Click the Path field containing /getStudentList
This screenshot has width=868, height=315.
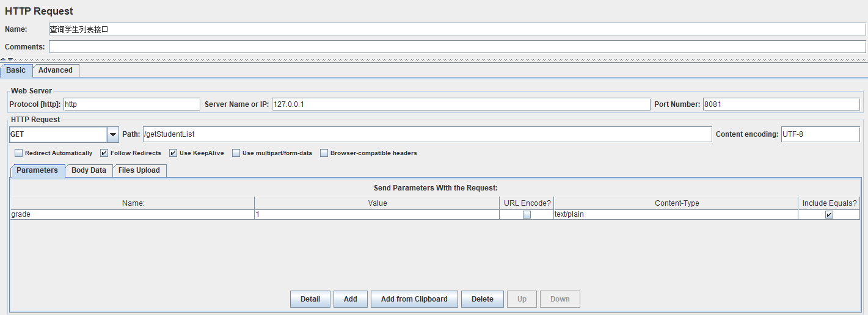click(x=426, y=134)
